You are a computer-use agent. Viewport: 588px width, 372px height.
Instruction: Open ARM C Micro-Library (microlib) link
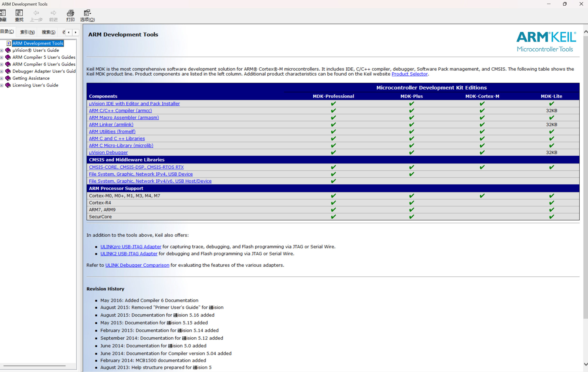(121, 145)
